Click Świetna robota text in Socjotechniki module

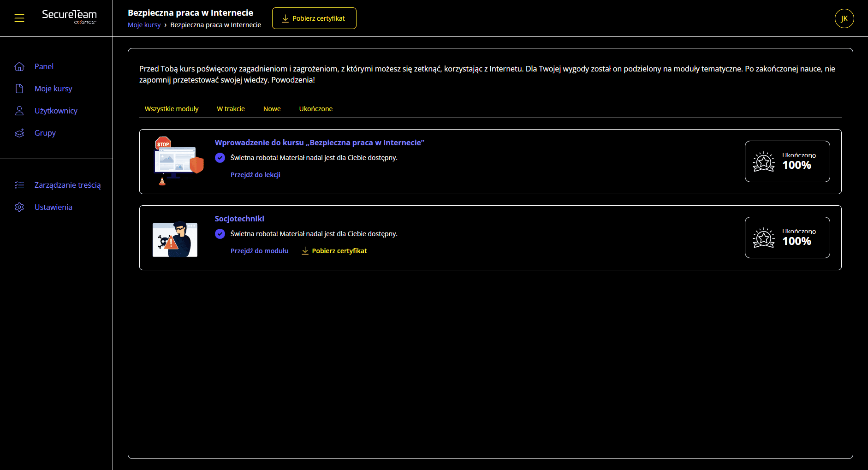click(314, 234)
